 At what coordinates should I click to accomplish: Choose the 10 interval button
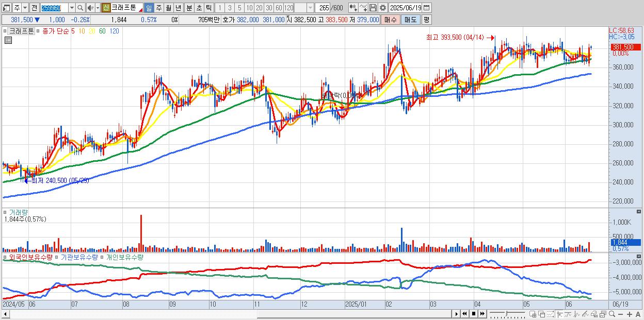tap(249, 8)
